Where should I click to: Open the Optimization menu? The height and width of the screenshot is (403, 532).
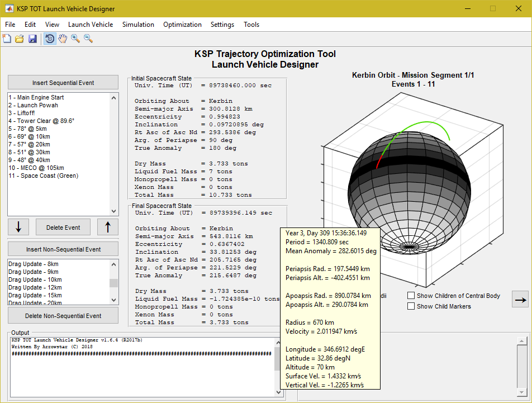coord(182,25)
